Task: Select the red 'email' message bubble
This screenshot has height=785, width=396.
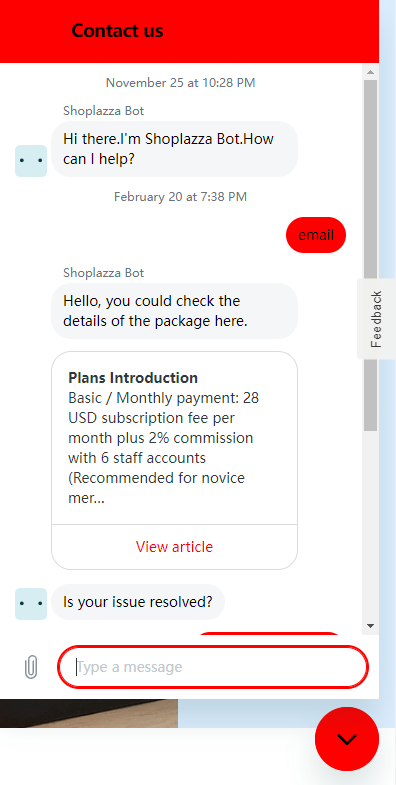Action: click(316, 235)
